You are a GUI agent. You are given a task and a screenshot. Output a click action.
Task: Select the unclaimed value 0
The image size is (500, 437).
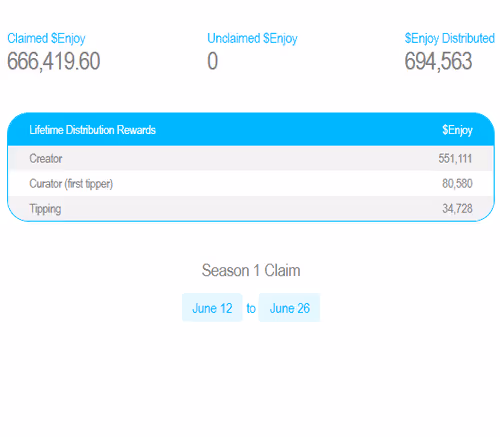point(213,61)
